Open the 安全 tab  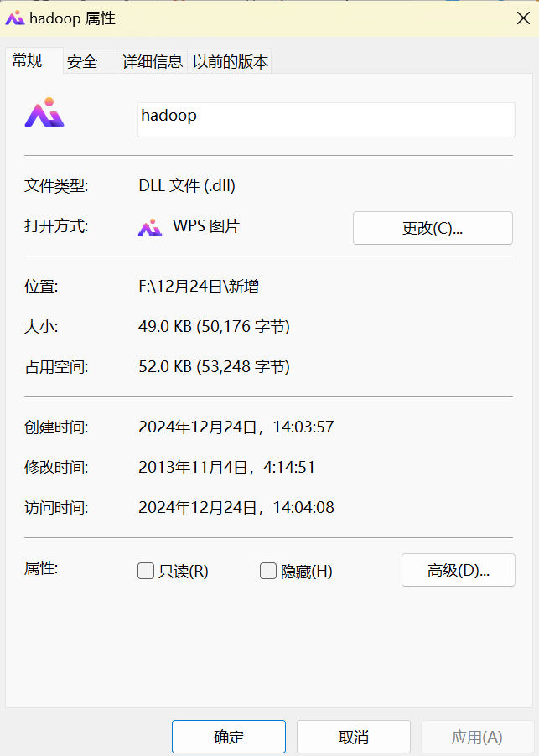pyautogui.click(x=90, y=62)
